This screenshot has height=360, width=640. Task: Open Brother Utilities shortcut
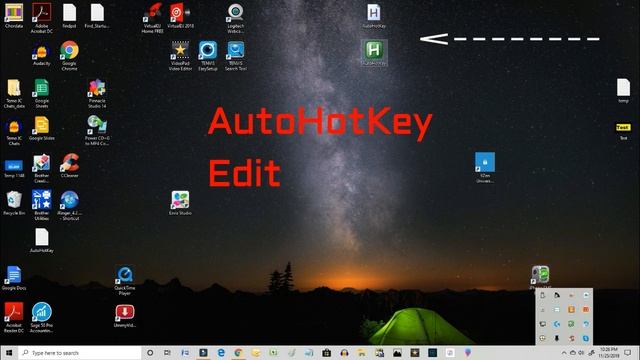pos(42,205)
